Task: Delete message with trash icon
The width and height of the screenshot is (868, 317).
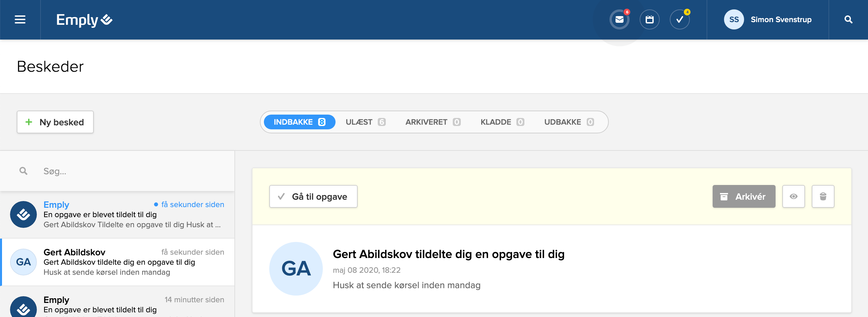Action: click(x=822, y=196)
